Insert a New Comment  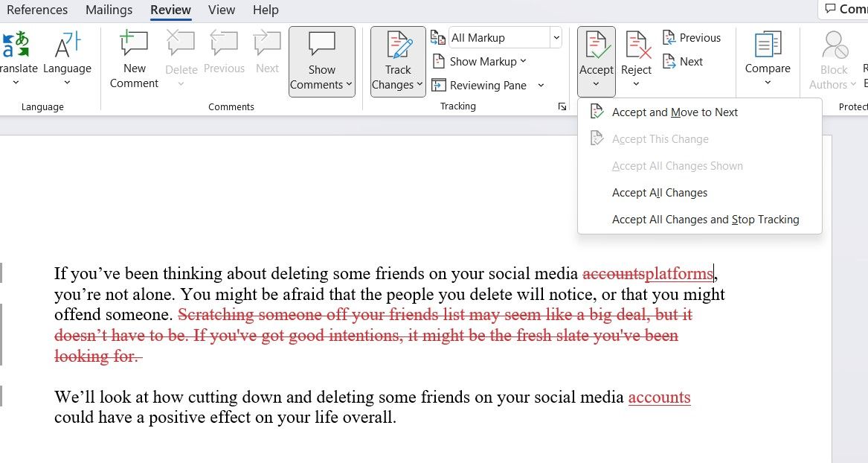pyautogui.click(x=134, y=60)
